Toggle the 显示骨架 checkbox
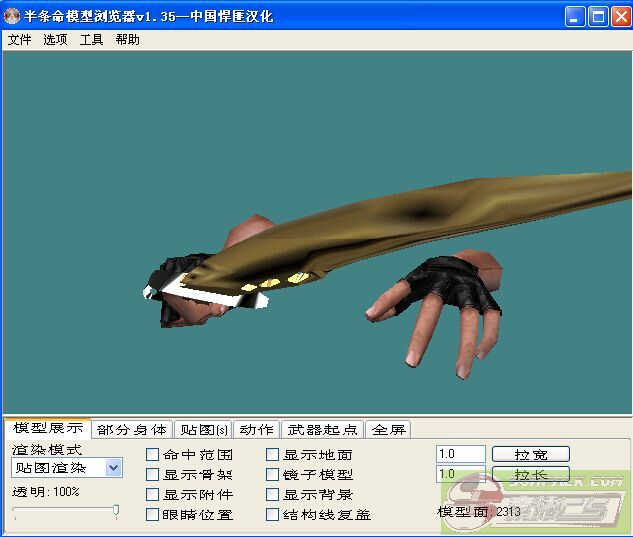The width and height of the screenshot is (633, 537). point(153,475)
